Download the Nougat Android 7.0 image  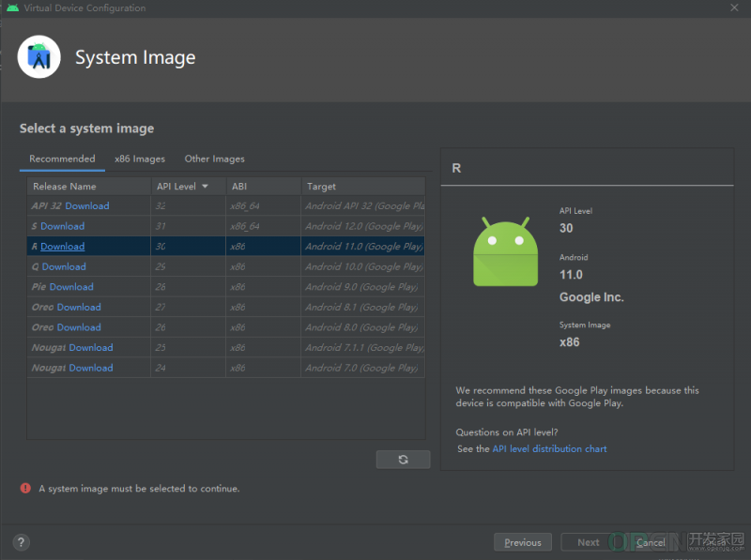coord(91,368)
